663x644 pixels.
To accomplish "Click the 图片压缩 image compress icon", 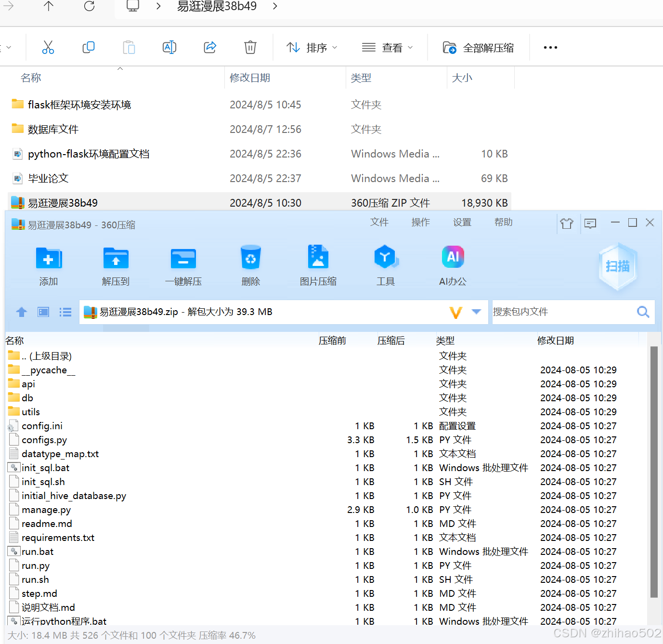I will 318,266.
